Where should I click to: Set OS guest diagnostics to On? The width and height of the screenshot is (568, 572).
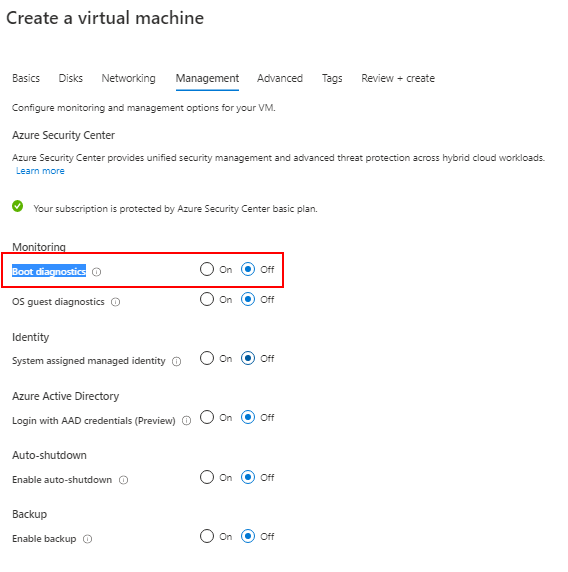pyautogui.click(x=207, y=299)
